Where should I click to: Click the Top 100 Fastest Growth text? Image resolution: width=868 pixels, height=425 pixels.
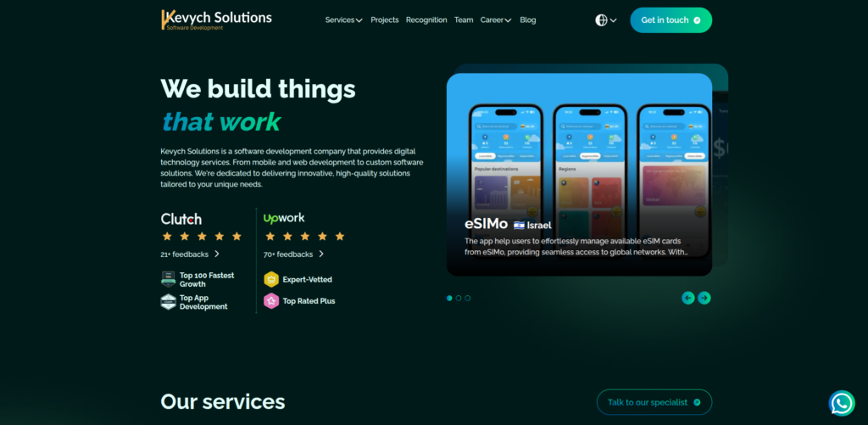coord(207,279)
